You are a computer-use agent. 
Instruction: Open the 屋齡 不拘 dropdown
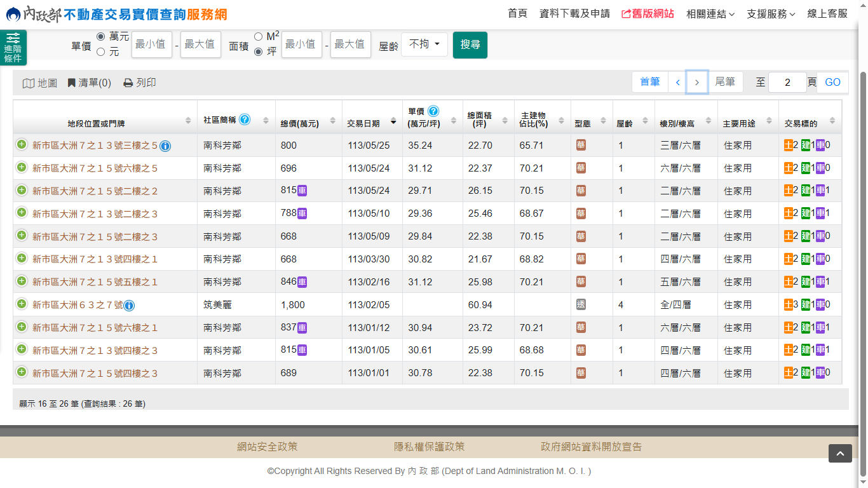(x=424, y=44)
